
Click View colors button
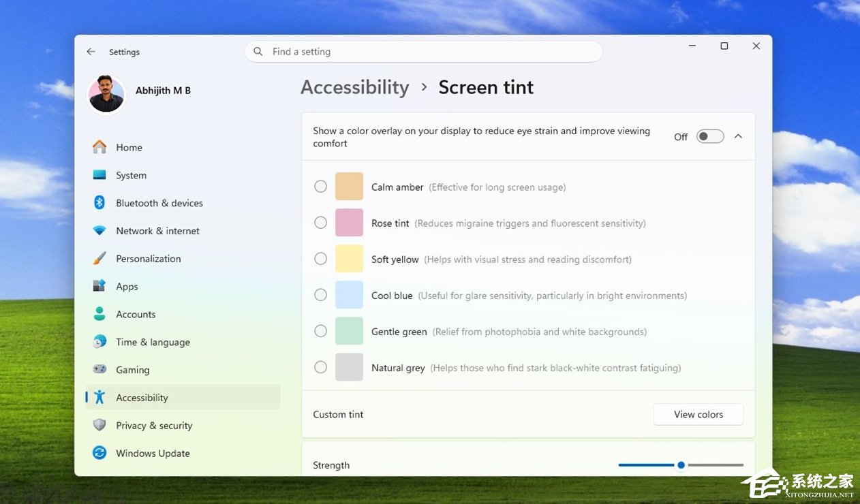coord(698,414)
